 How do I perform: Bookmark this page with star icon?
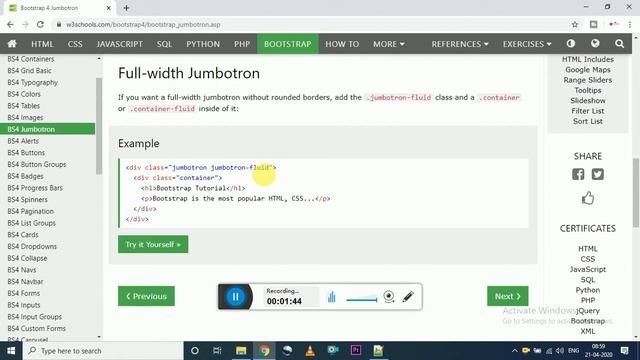coord(575,24)
